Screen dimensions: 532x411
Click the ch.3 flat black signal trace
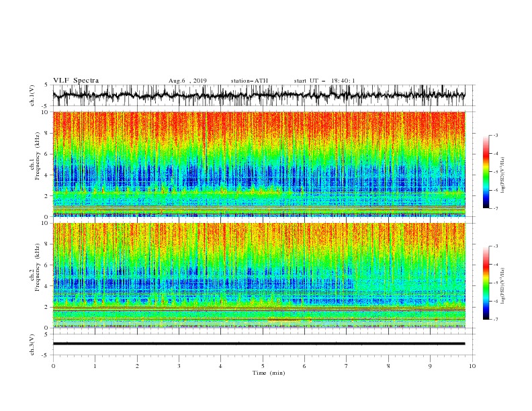[259, 344]
